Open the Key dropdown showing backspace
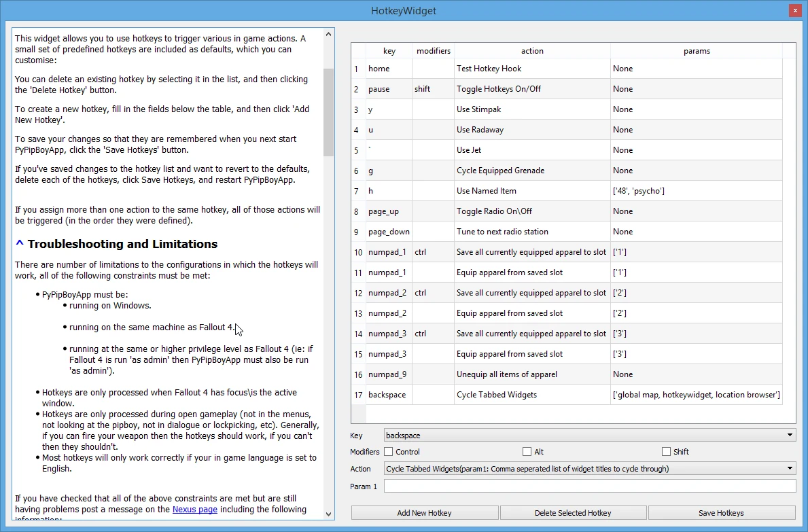This screenshot has width=808, height=532. pos(590,435)
